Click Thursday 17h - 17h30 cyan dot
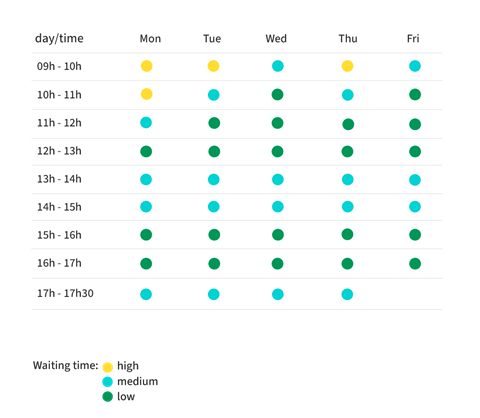 pyautogui.click(x=347, y=294)
